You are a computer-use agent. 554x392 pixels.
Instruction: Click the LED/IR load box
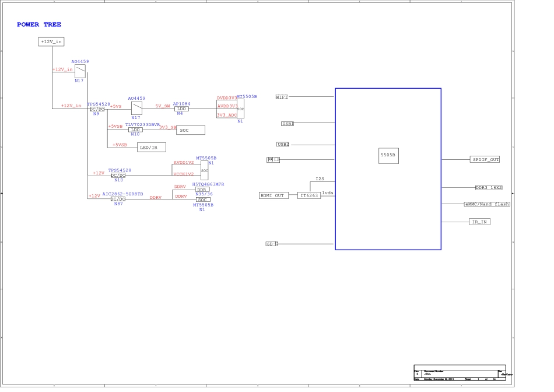tap(152, 148)
